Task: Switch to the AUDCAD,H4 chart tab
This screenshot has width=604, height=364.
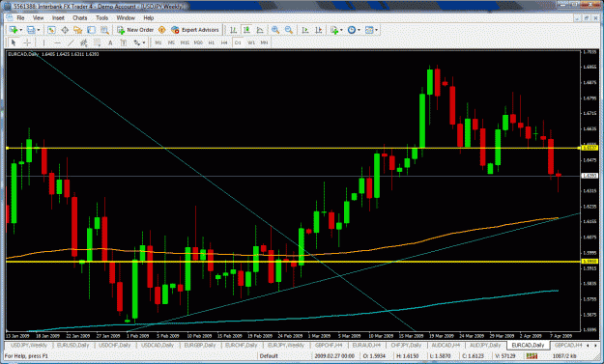Action: [x=446, y=345]
